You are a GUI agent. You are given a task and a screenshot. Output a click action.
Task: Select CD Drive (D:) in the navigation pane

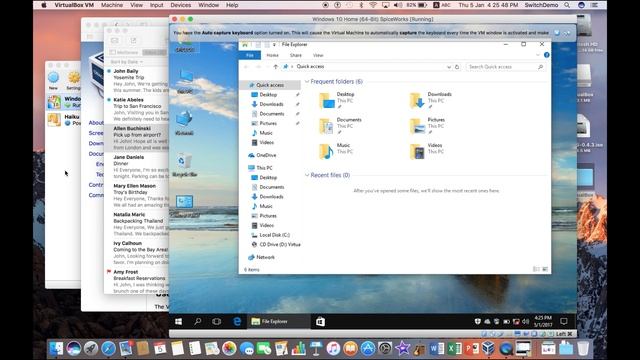pyautogui.click(x=280, y=244)
